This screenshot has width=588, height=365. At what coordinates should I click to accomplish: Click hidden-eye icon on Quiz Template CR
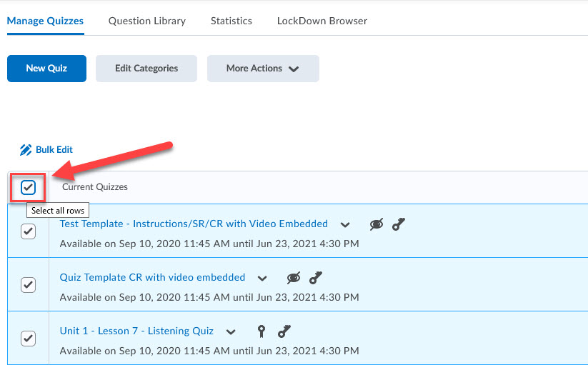[x=294, y=278]
